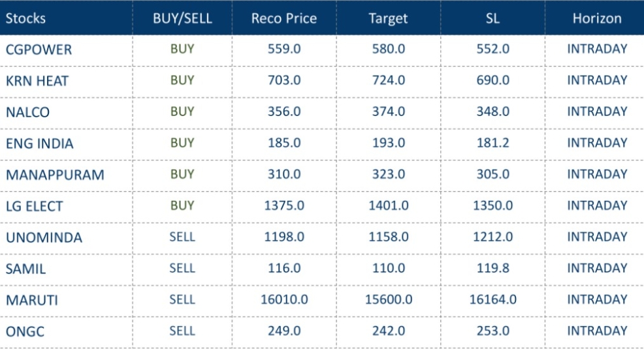Click the ENG INDIA stop loss 181.2
This screenshot has width=644, height=349.
tap(492, 143)
